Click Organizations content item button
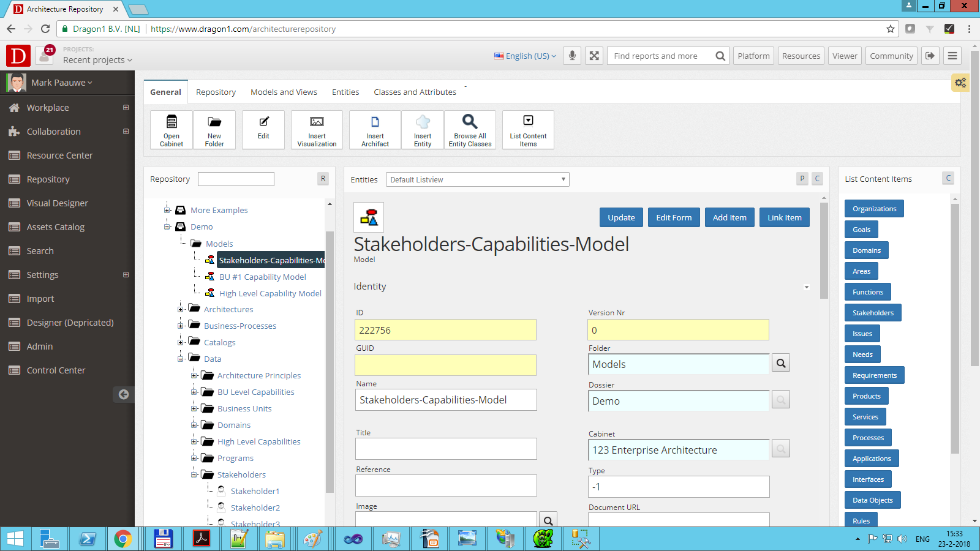 tap(874, 209)
